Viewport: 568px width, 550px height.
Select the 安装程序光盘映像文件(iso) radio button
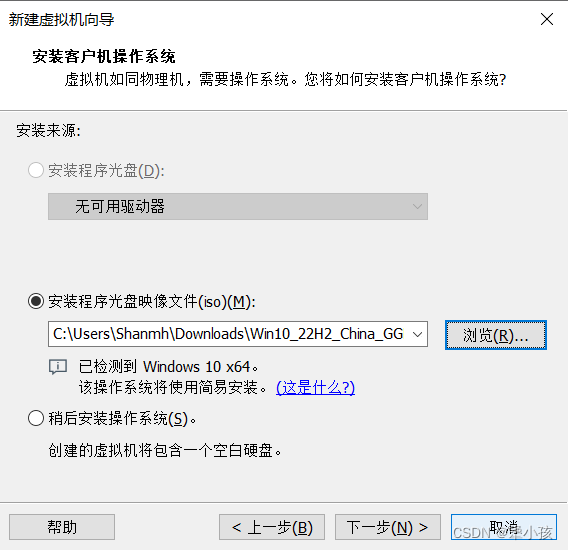[x=36, y=301]
